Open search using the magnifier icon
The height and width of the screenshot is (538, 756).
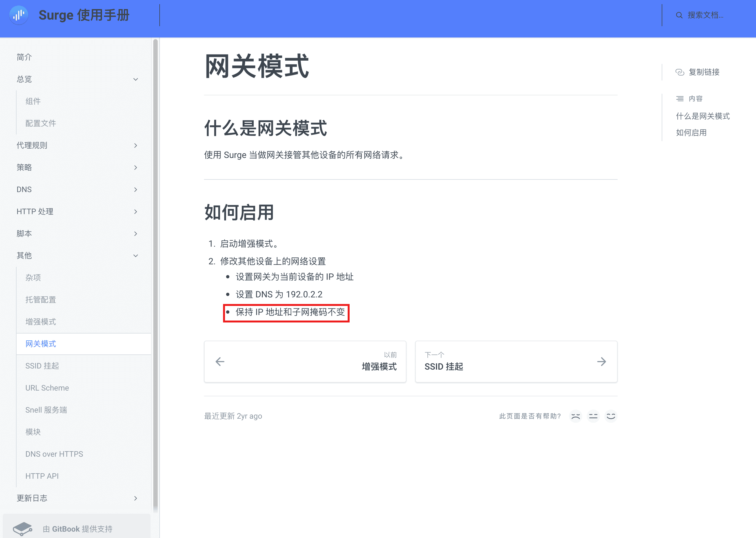coord(679,15)
